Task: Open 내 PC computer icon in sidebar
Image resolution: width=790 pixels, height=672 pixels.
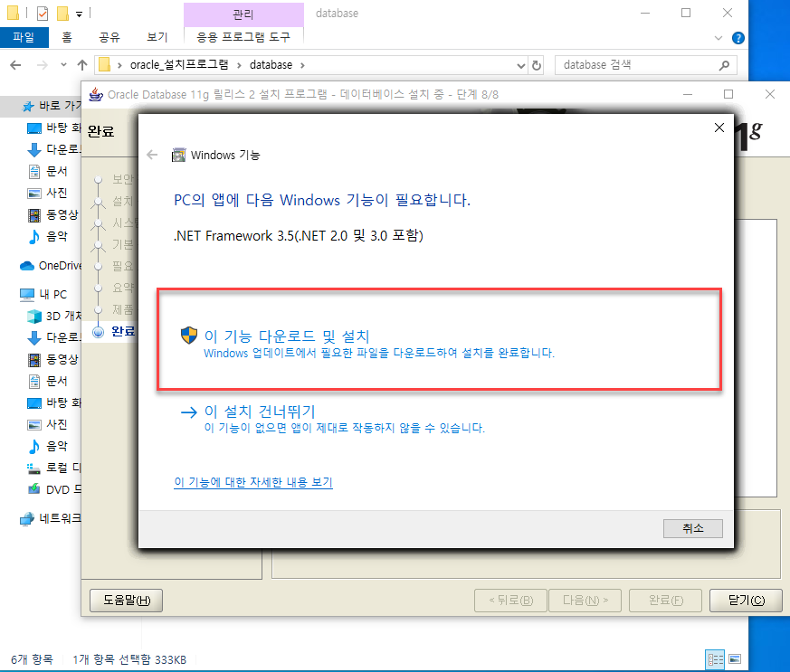Action: click(x=27, y=295)
